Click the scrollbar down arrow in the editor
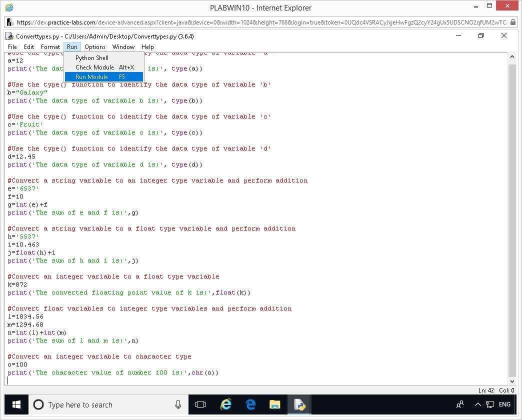This screenshot has width=522, height=420. [511, 381]
